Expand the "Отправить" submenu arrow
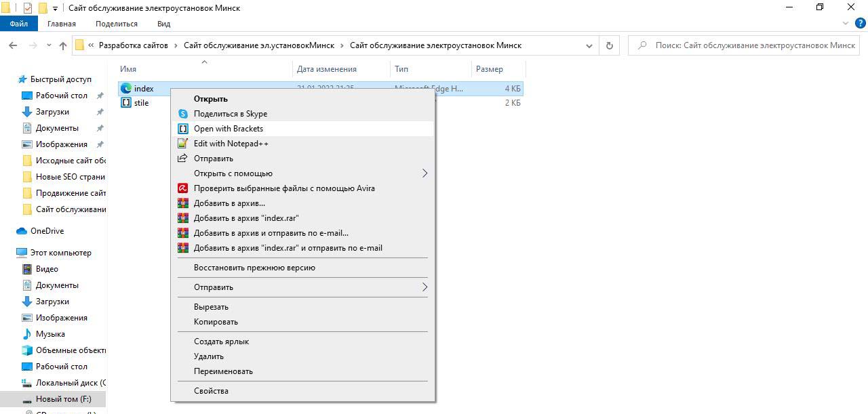Screen dimensions: 868x414 pyautogui.click(x=425, y=287)
